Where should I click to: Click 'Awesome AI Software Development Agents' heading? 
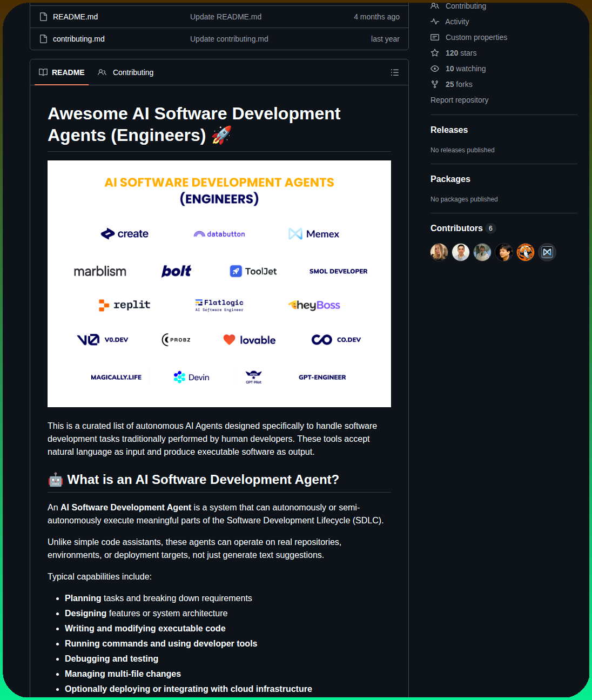pyautogui.click(x=194, y=124)
